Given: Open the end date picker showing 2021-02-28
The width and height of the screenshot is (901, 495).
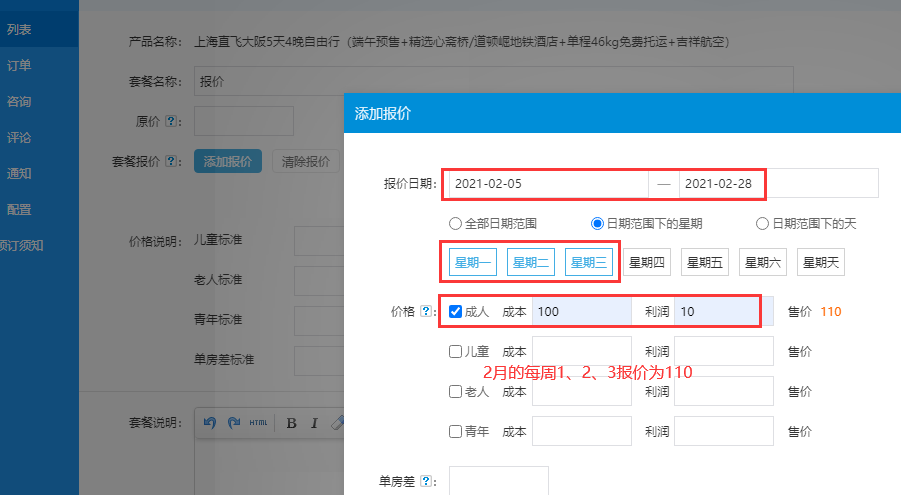Looking at the screenshot, I should (722, 184).
